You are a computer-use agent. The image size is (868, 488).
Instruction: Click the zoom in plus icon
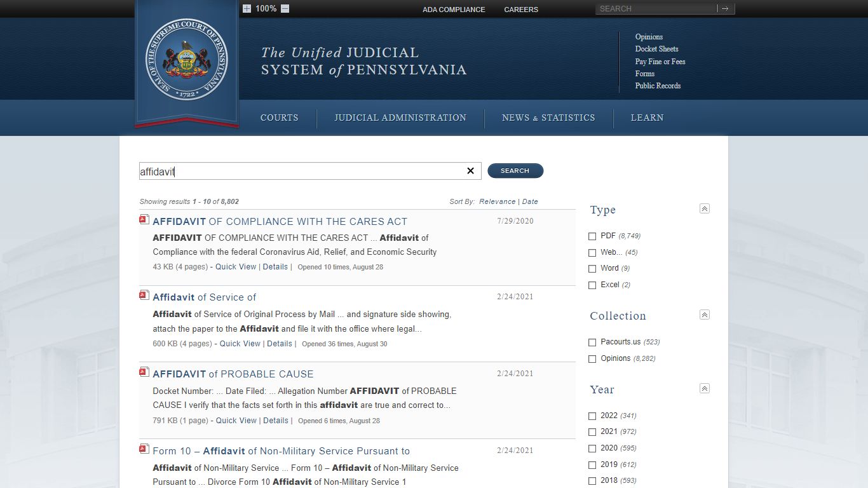coord(247,9)
